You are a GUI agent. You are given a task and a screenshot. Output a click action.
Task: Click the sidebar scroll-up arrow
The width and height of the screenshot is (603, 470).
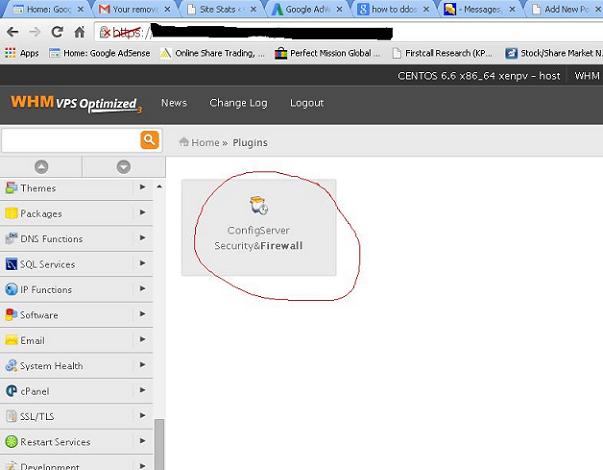click(159, 187)
